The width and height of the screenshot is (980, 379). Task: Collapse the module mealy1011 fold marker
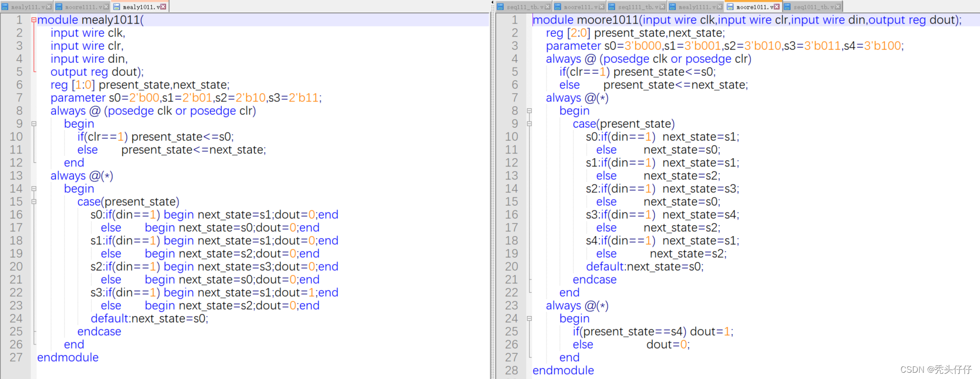click(x=34, y=20)
